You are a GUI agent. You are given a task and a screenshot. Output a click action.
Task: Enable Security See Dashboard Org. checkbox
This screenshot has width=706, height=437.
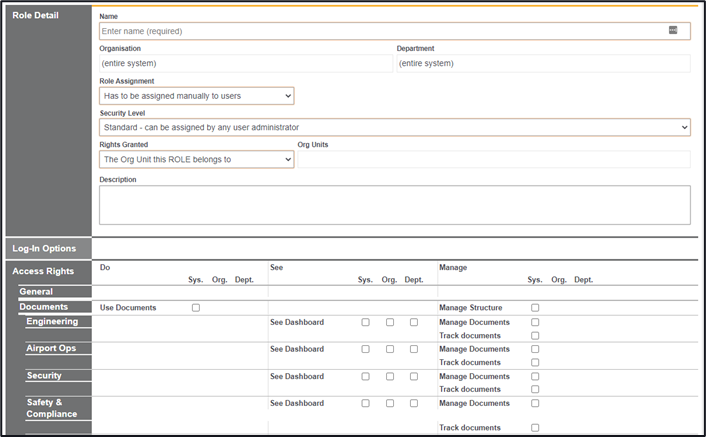390,376
